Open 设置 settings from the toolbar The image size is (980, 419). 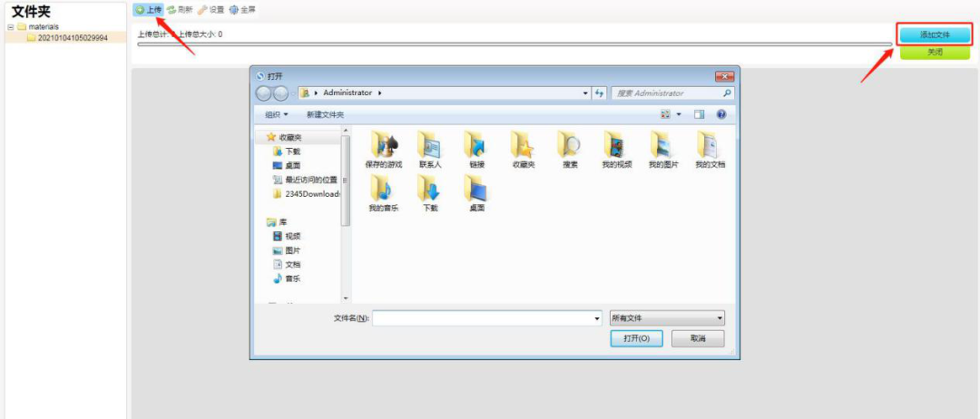(203, 9)
